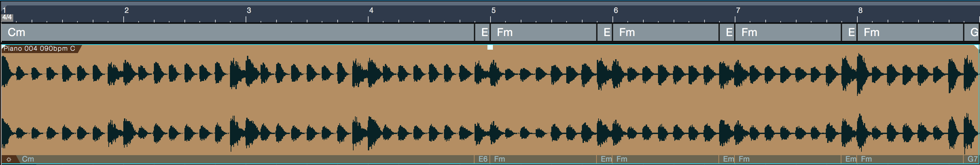Select the G chord at the track's end
This screenshot has height=165, width=980.
pyautogui.click(x=972, y=32)
